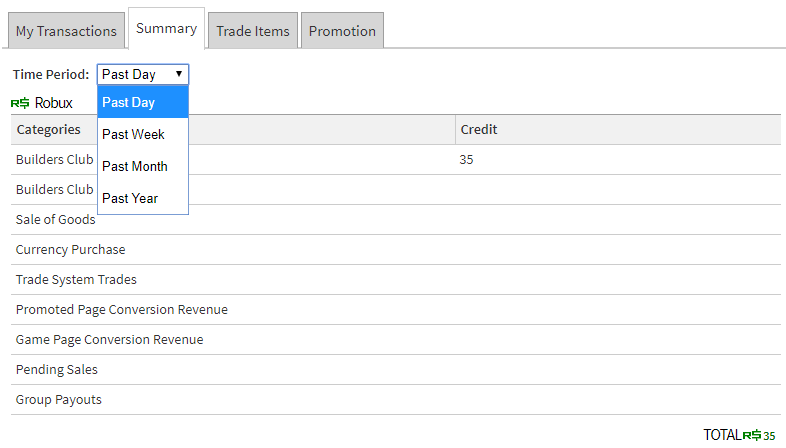Click the Time Period label

51,74
